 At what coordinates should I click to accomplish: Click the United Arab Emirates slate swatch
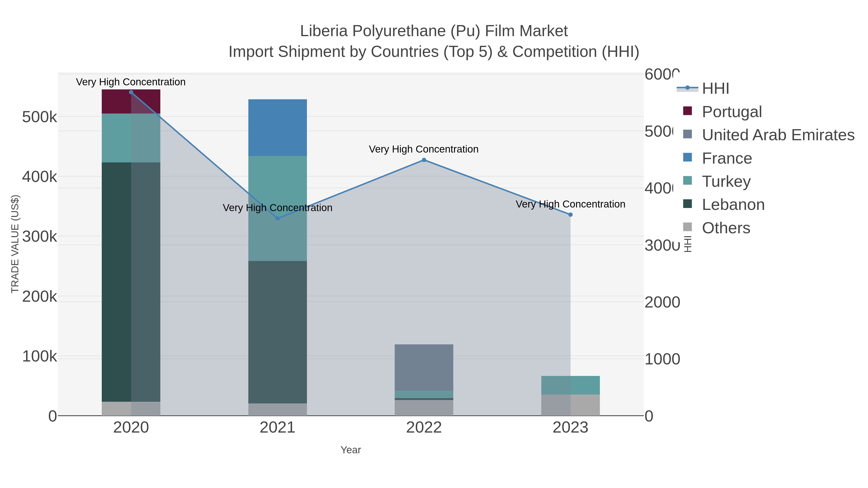(687, 134)
